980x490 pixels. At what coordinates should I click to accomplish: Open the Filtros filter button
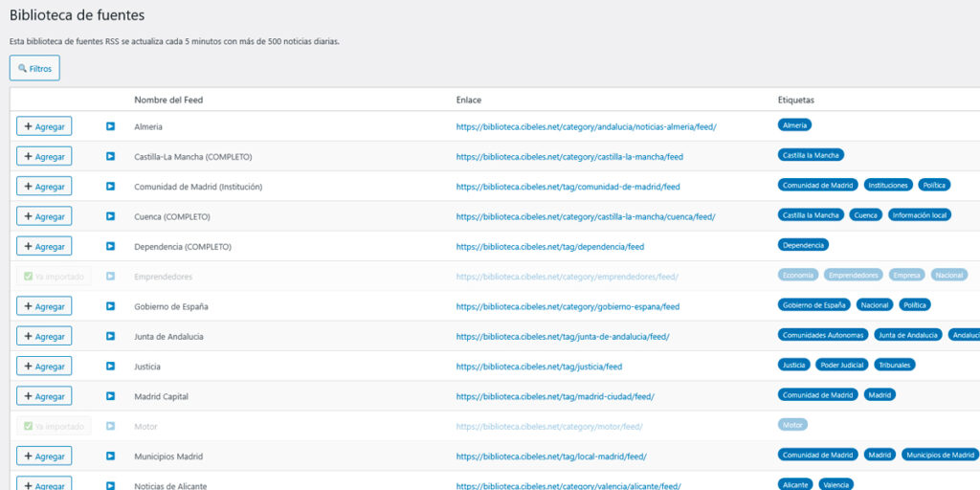tap(34, 68)
